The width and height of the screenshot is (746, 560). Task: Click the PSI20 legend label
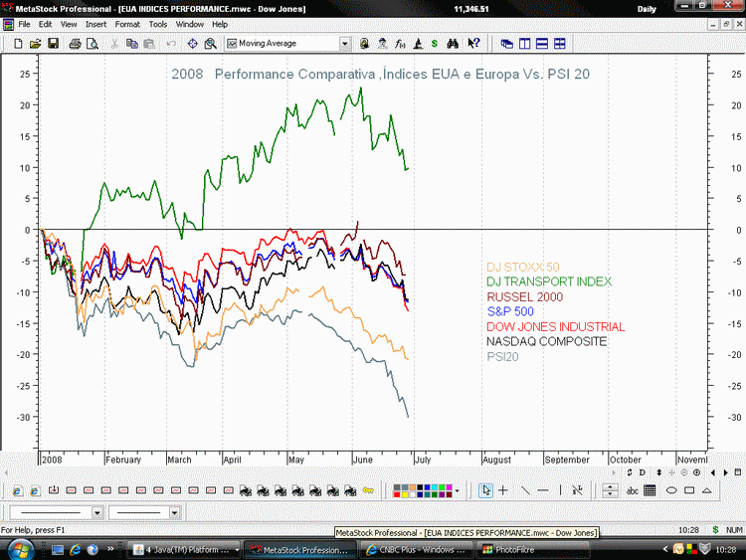(502, 357)
